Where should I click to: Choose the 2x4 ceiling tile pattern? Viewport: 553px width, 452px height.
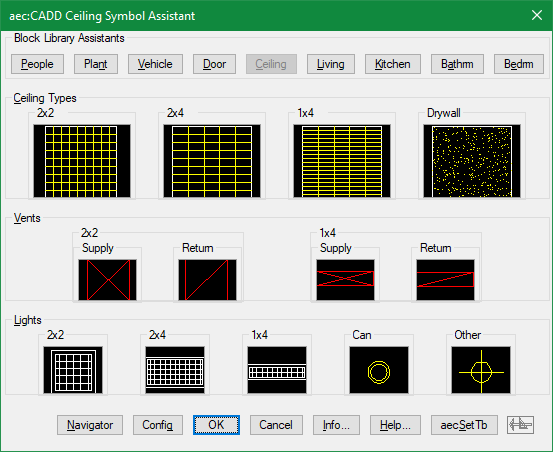pyautogui.click(x=212, y=161)
